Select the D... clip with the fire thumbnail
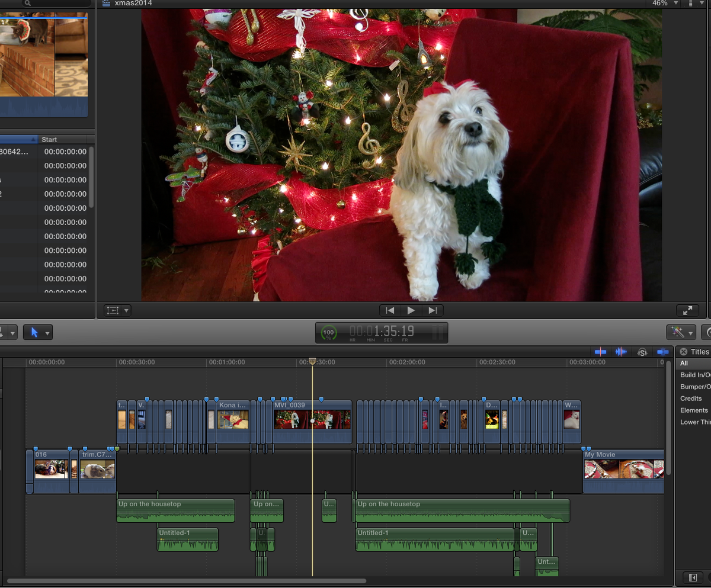Image resolution: width=711 pixels, height=588 pixels. (492, 421)
